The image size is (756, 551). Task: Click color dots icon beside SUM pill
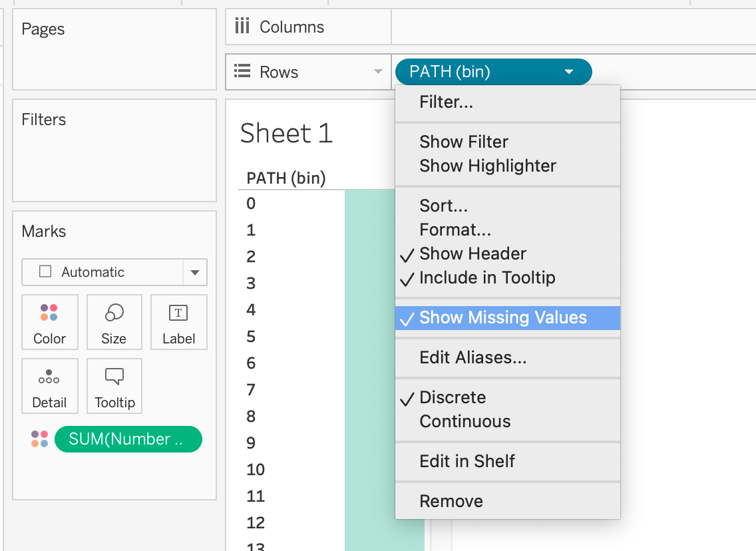[x=39, y=439]
